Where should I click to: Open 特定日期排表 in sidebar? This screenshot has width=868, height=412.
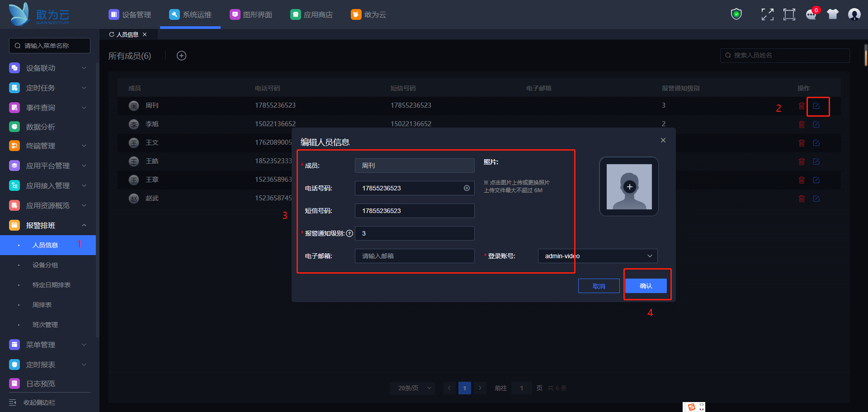pyautogui.click(x=52, y=285)
